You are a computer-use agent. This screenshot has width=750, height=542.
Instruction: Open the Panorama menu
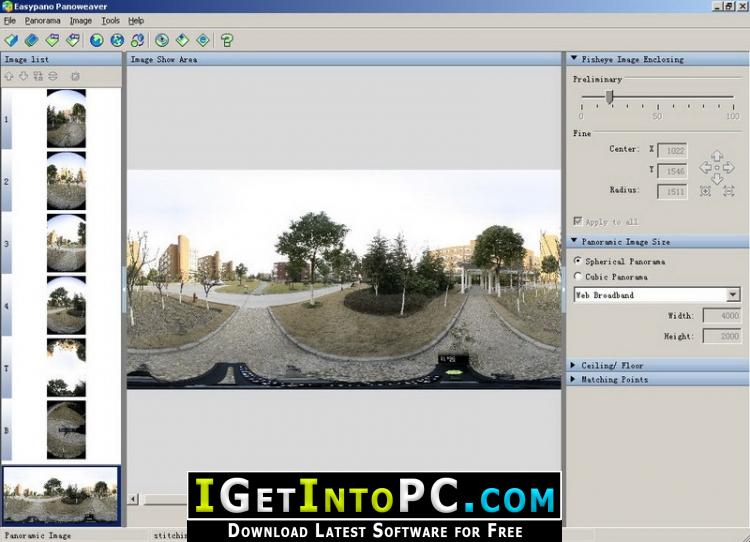point(43,21)
